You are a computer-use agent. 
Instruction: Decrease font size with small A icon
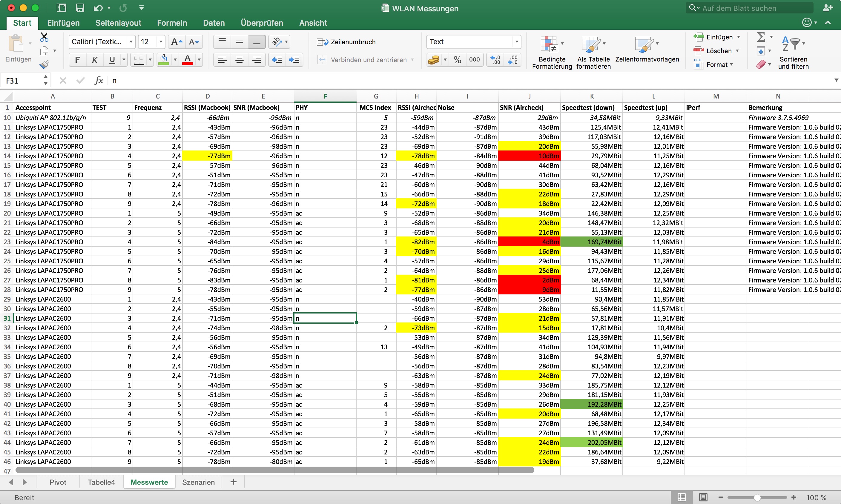[194, 42]
